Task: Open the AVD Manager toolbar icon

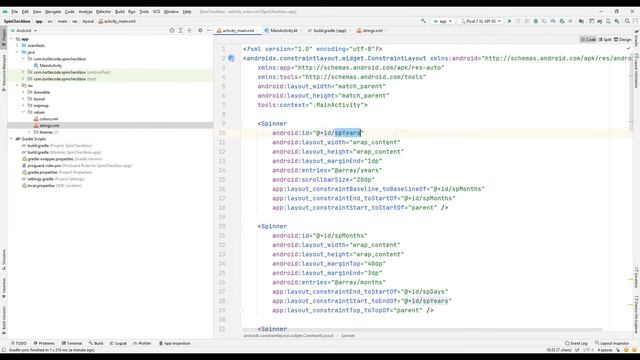Action: coord(608,21)
